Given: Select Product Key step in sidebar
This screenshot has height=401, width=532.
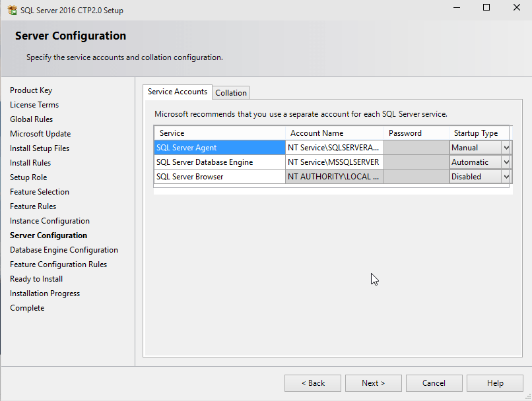Looking at the screenshot, I should 31,90.
